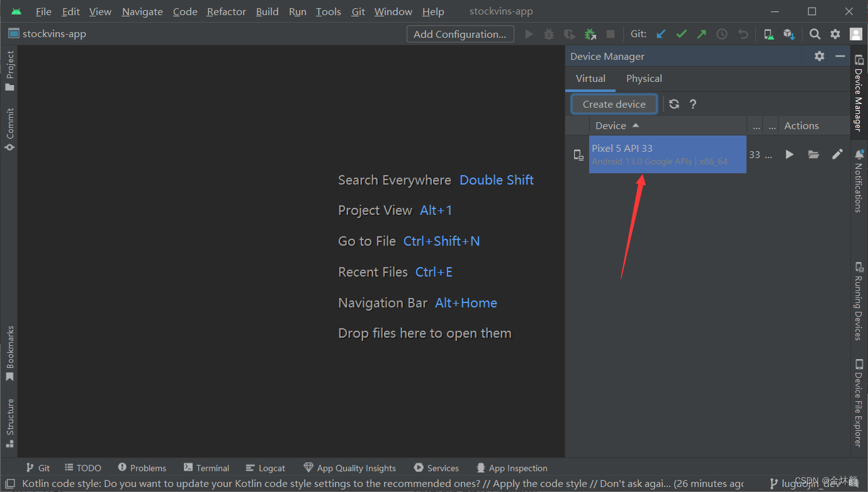Image resolution: width=868 pixels, height=492 pixels.
Task: Click Add Configuration button
Action: 460,34
